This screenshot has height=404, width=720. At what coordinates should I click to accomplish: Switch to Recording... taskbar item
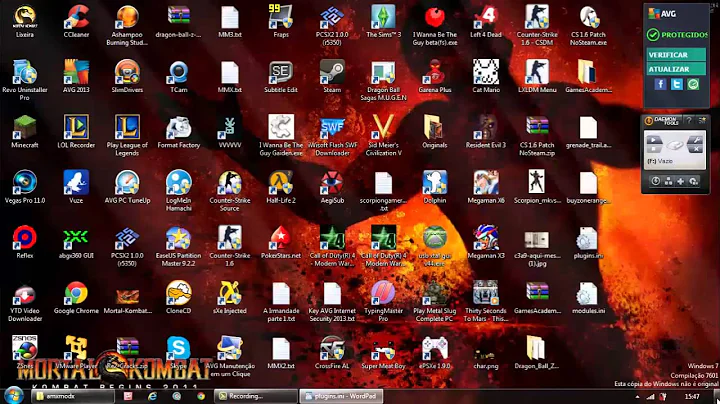256,396
